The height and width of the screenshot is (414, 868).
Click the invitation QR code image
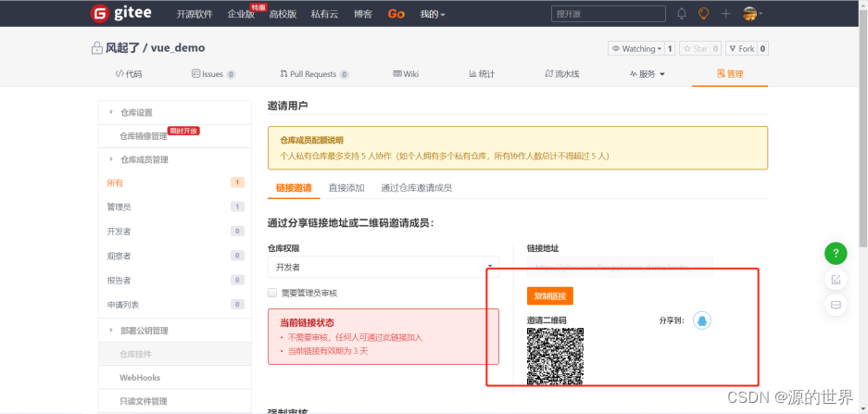(555, 357)
